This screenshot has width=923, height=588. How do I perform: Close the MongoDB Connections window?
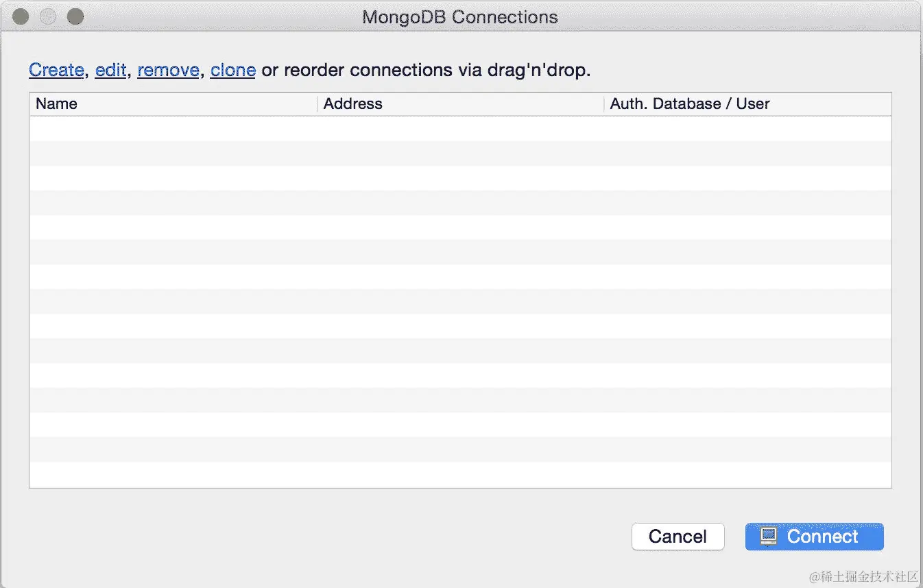click(x=21, y=16)
